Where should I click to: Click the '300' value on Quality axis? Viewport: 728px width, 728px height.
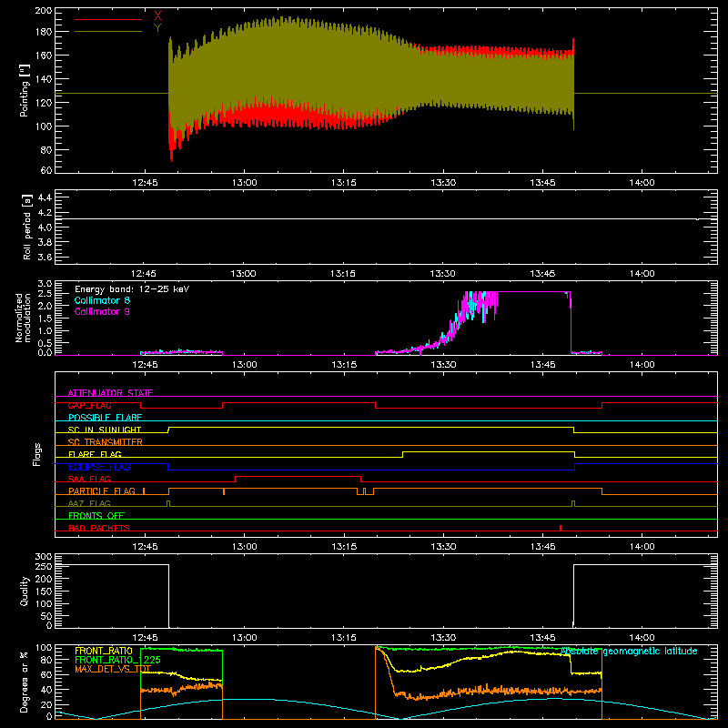click(43, 556)
